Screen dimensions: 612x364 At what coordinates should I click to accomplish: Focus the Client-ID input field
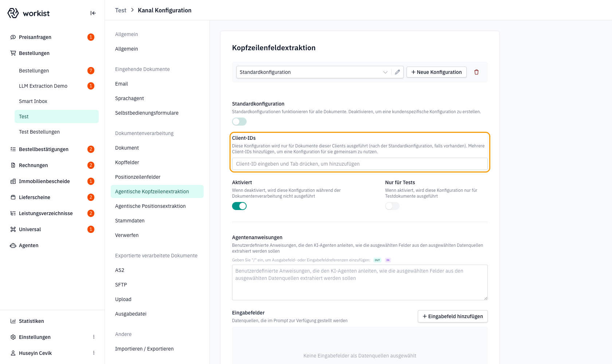pyautogui.click(x=360, y=164)
